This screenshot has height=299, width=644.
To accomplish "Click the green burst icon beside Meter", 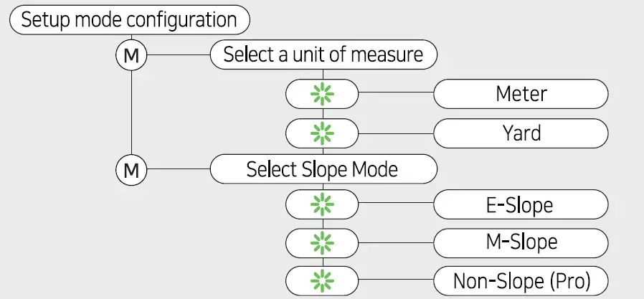I will click(x=322, y=94).
